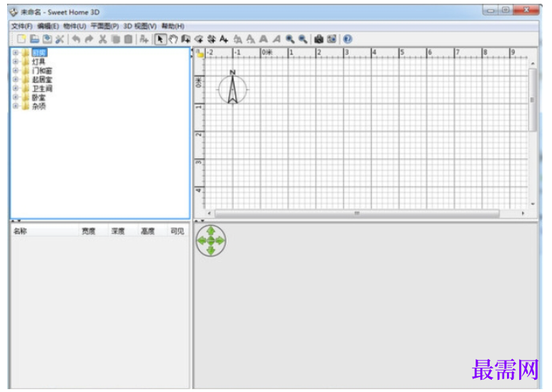552x392 pixels.
Task: Expand the 灯具 furniture category
Action: pyautogui.click(x=16, y=62)
